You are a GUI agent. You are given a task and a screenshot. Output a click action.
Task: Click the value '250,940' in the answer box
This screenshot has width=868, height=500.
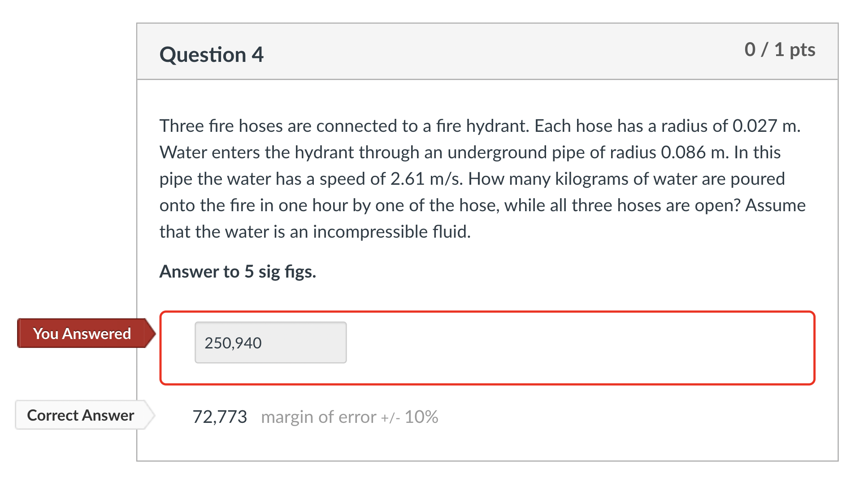click(x=232, y=342)
